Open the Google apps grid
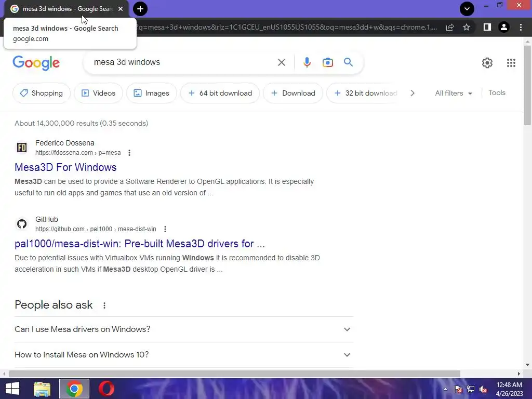 click(x=511, y=63)
